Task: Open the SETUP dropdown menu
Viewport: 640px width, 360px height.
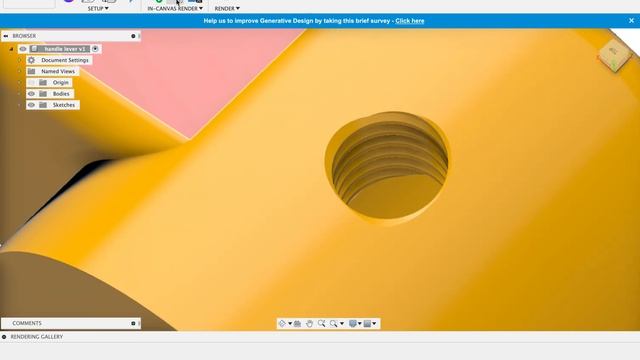Action: pos(98,8)
